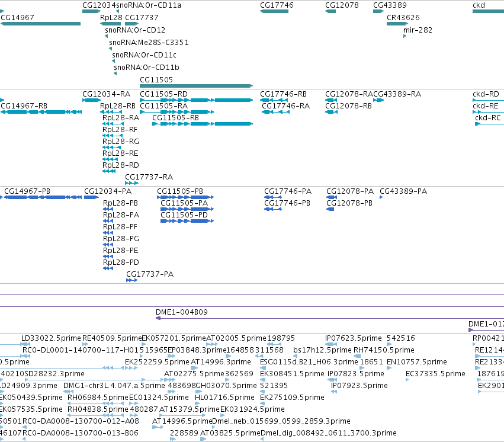This screenshot has width=504, height=442.
Task: Select snoRNA:Or-CD11b label
Action: [x=146, y=67]
